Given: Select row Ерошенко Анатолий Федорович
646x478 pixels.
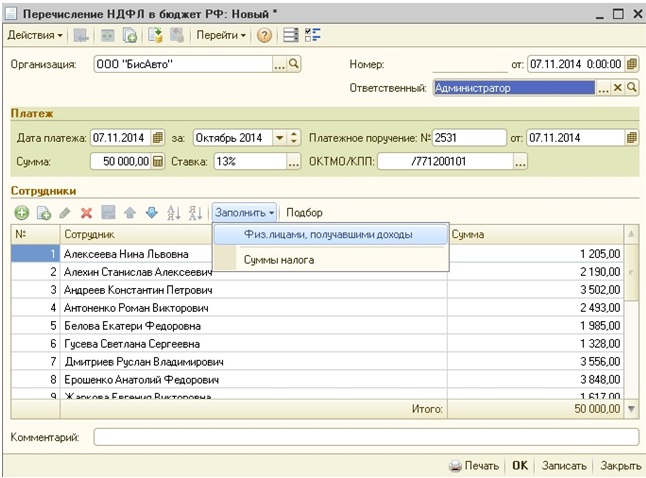Looking at the screenshot, I should 317,380.
